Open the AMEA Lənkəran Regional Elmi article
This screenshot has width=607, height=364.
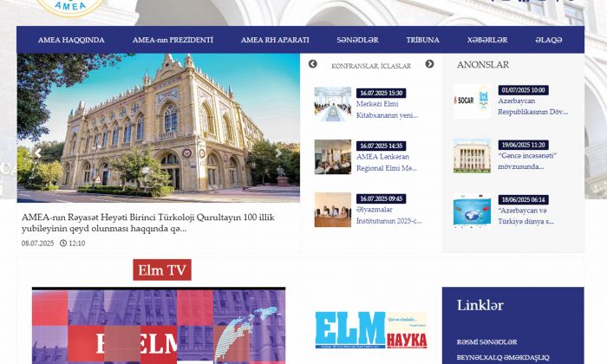[x=388, y=162]
